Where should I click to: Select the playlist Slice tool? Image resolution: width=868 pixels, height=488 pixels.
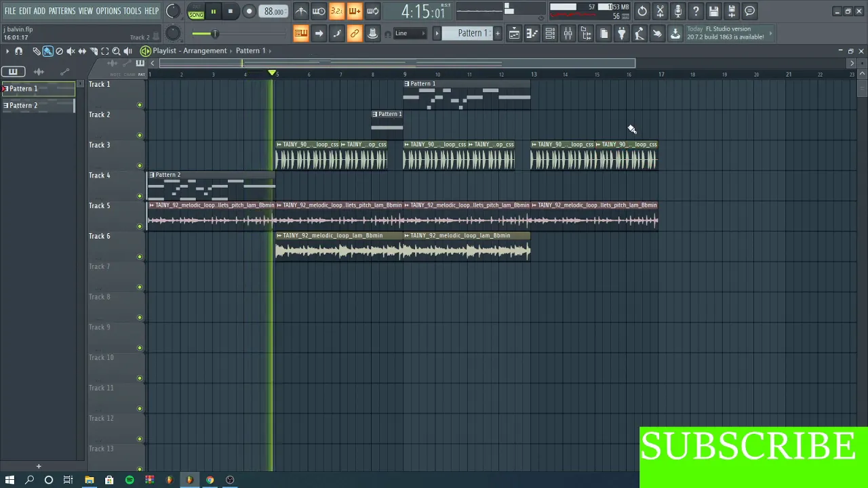tap(94, 51)
